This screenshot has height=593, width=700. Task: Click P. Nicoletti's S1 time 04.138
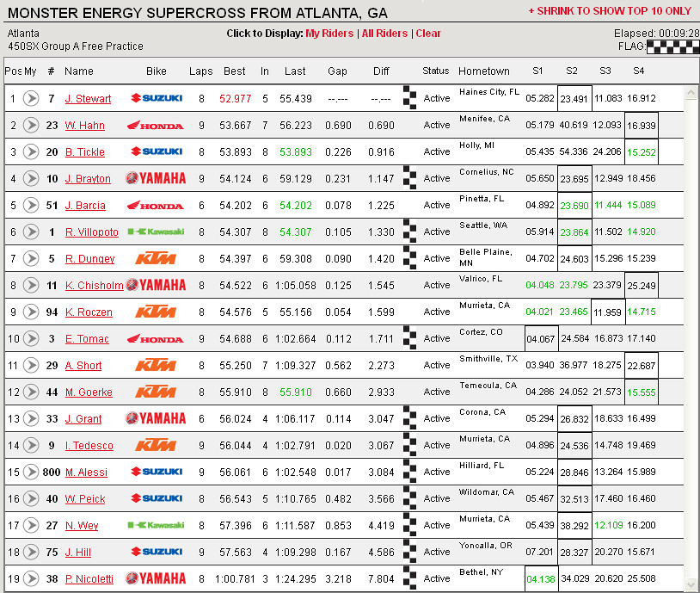pyautogui.click(x=541, y=579)
